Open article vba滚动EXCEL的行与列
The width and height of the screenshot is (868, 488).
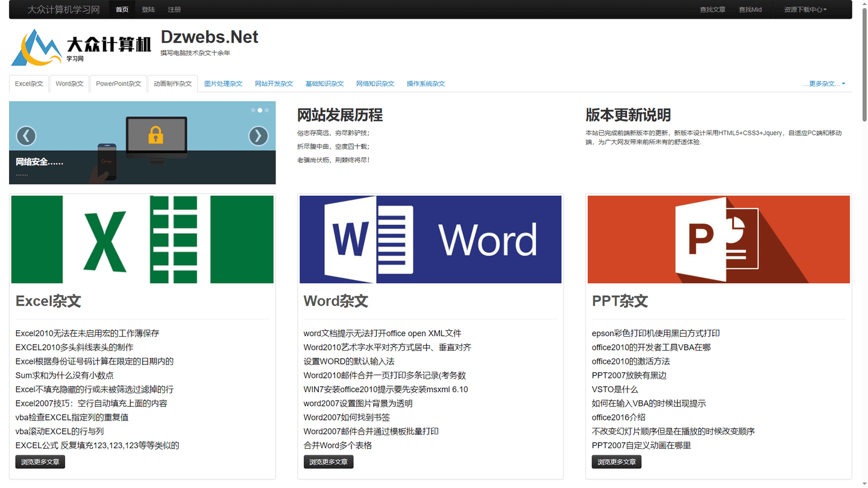pyautogui.click(x=60, y=431)
